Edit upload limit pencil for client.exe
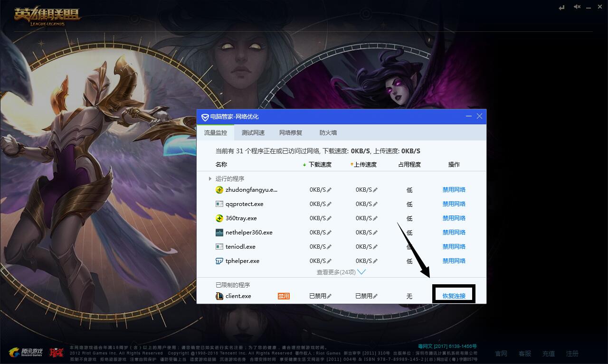The height and width of the screenshot is (364, 608). 375,296
